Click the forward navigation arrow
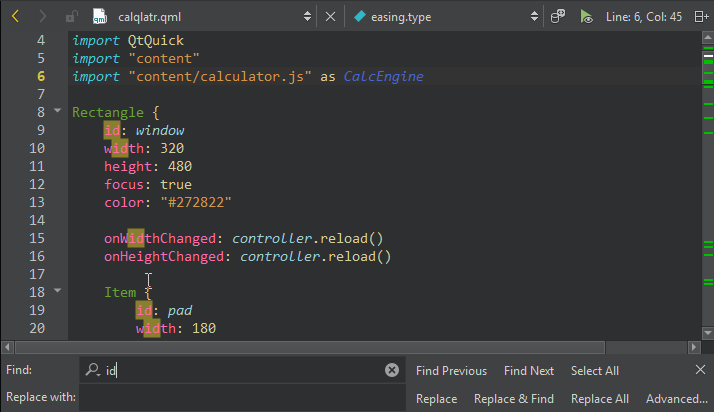 click(x=42, y=17)
